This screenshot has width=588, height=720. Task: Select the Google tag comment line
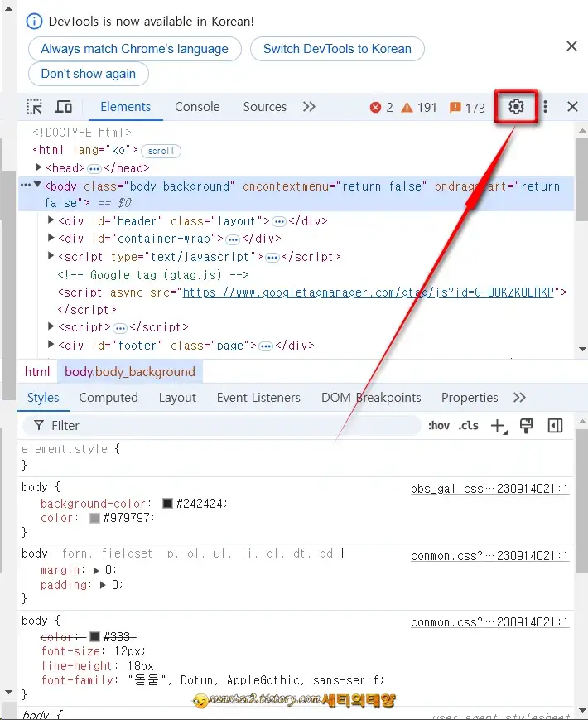(x=153, y=274)
